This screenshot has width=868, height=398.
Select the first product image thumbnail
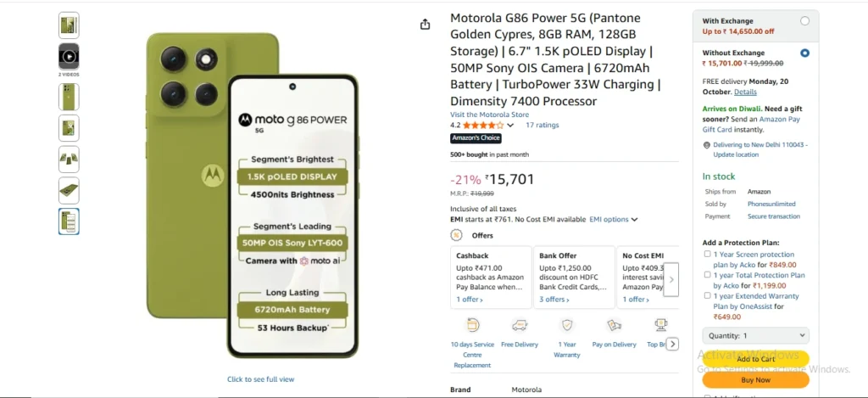[69, 25]
